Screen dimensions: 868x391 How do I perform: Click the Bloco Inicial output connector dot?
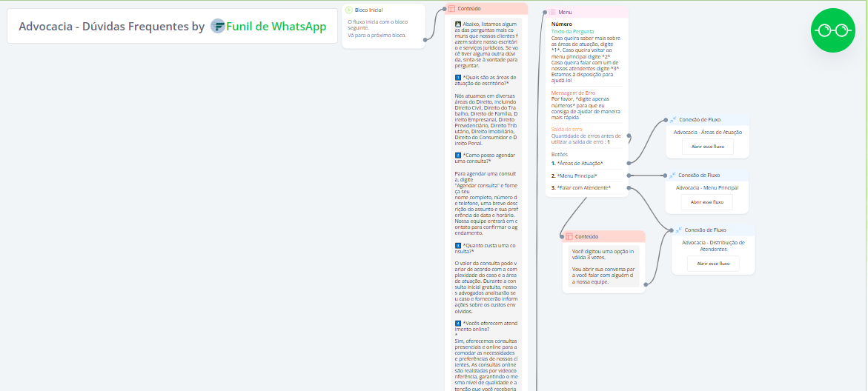click(425, 39)
